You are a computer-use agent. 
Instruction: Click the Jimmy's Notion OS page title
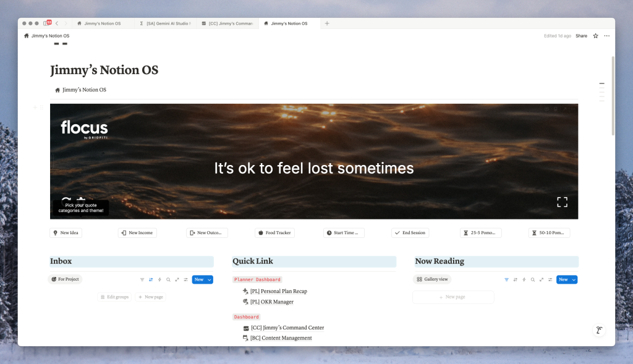[104, 70]
